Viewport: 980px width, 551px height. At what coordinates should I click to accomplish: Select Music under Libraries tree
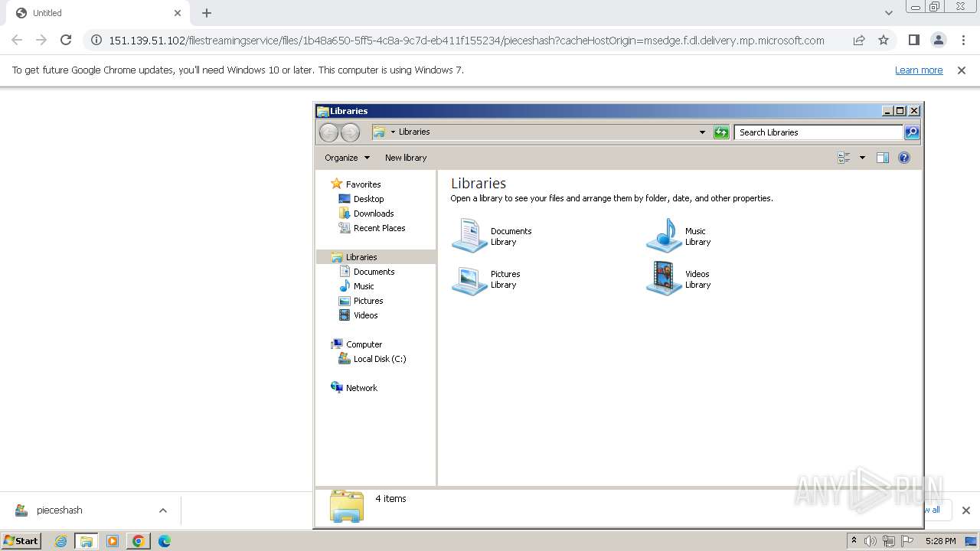tap(364, 286)
